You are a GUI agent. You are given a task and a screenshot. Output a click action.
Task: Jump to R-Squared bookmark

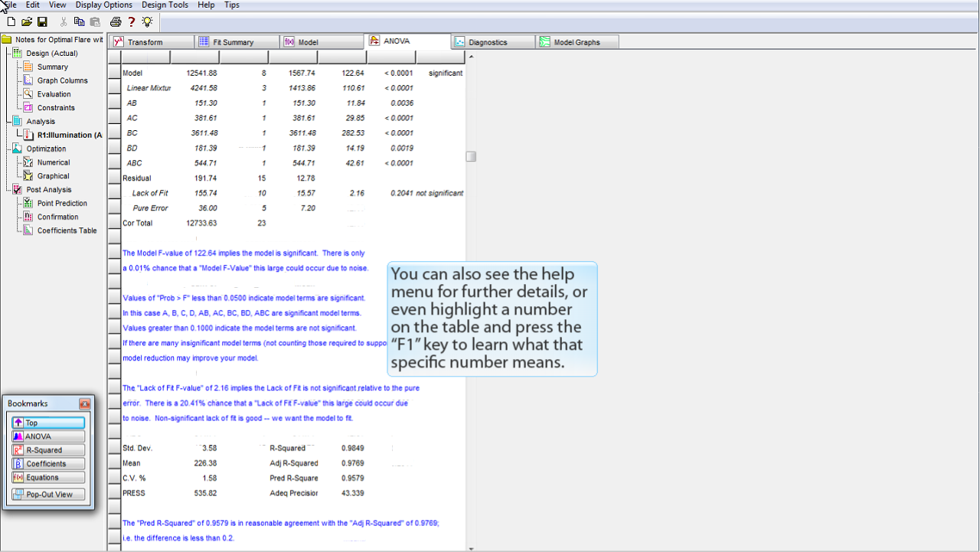(47, 450)
